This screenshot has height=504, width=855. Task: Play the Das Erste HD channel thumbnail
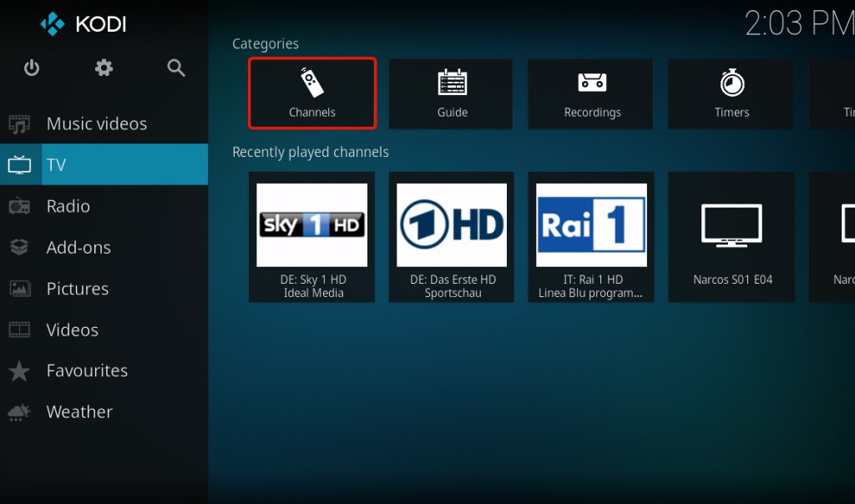[x=452, y=225]
